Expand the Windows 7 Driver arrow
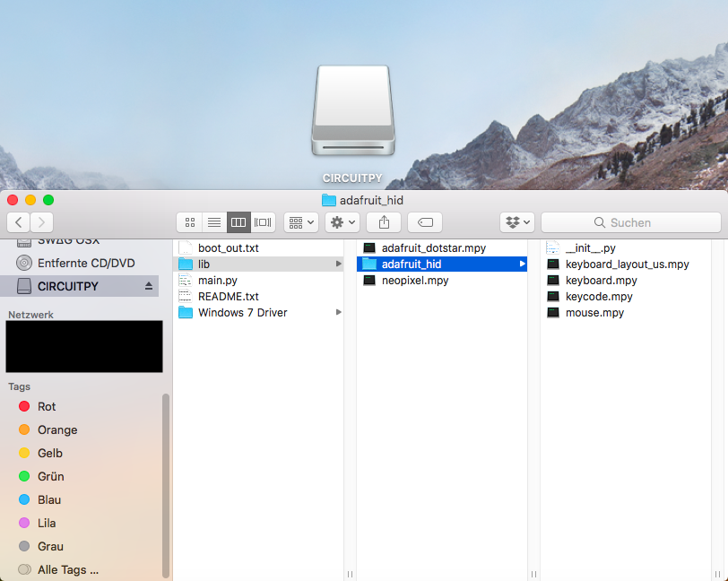 click(x=339, y=313)
